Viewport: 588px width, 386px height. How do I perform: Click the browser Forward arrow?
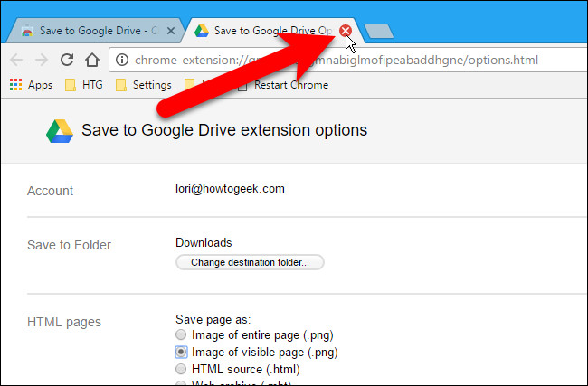pyautogui.click(x=42, y=60)
